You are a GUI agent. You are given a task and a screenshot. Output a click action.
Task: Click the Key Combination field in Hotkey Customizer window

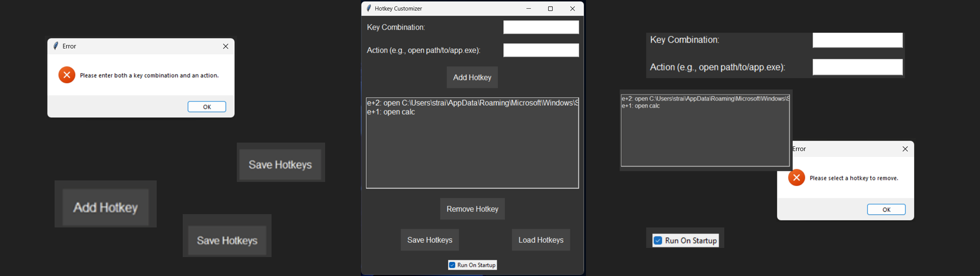[541, 27]
